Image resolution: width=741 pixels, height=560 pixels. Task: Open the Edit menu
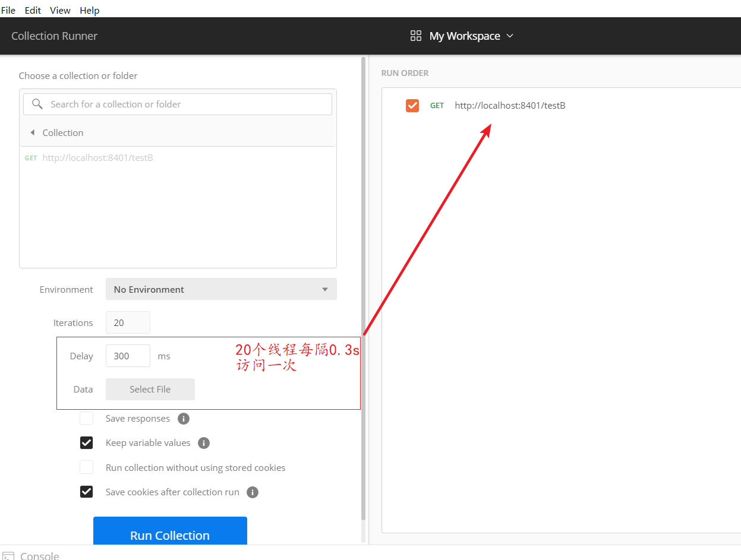click(33, 10)
